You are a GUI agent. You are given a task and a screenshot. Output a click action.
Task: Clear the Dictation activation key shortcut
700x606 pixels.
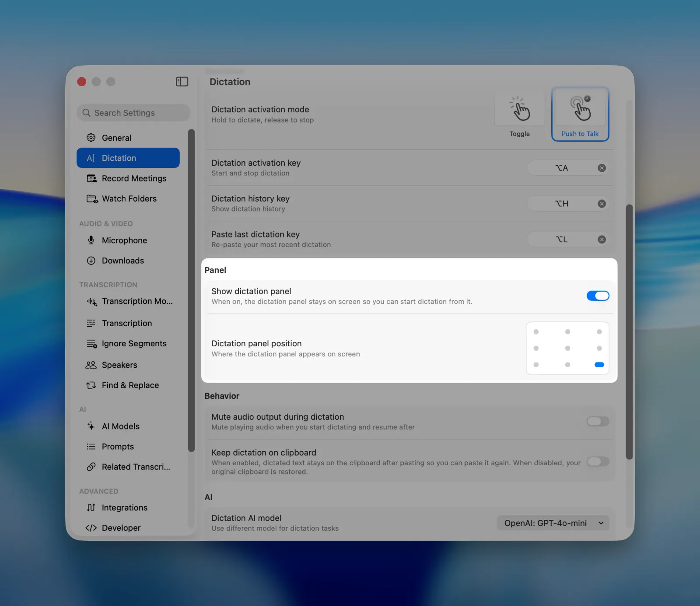point(602,168)
